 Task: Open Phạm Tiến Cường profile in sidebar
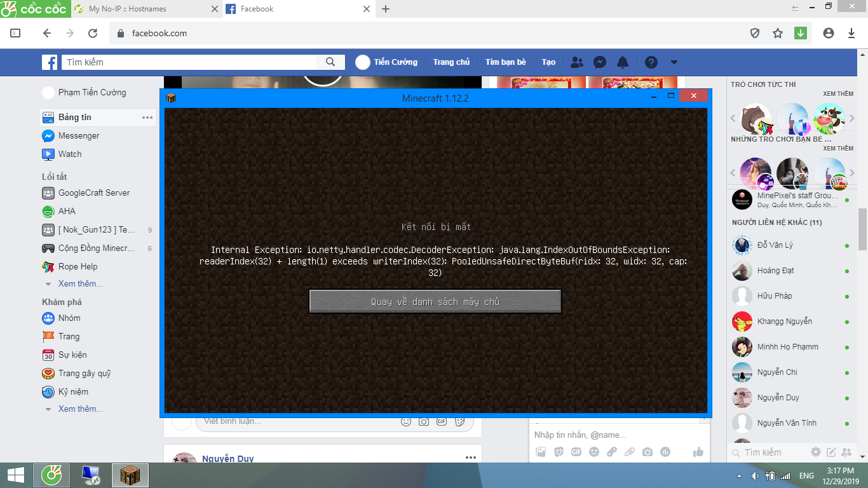[x=85, y=93]
